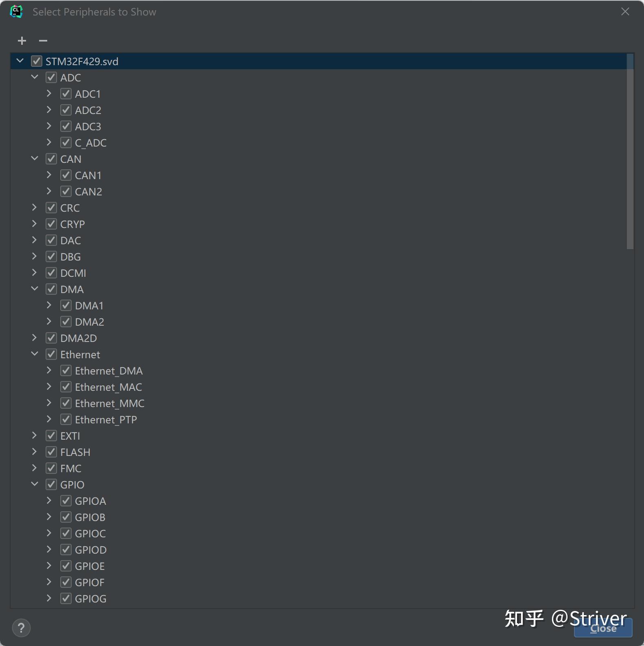Screen dimensions: 644x646
Task: Collapse the GPIO group arrow
Action: tap(35, 484)
